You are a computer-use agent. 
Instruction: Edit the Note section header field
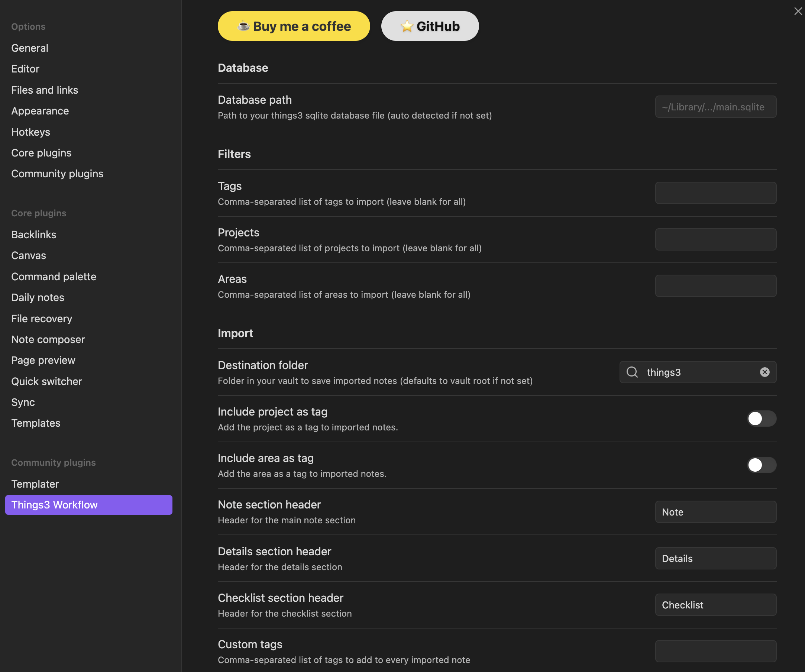[x=715, y=512]
